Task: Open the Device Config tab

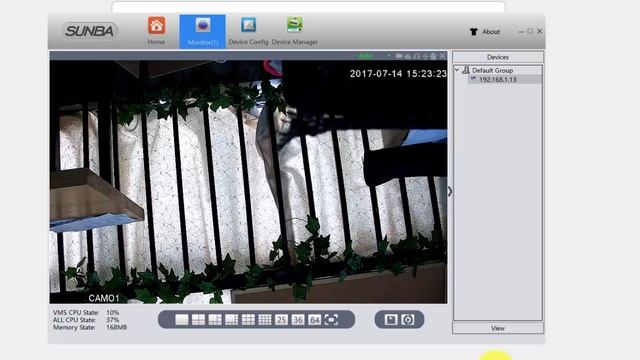Action: [x=248, y=31]
